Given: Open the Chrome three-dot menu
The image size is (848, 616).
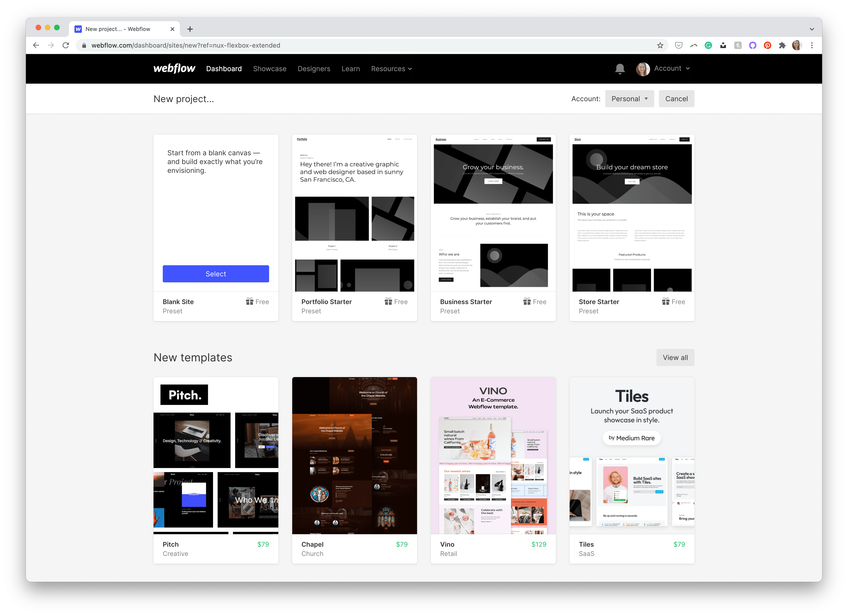Looking at the screenshot, I should click(x=812, y=45).
